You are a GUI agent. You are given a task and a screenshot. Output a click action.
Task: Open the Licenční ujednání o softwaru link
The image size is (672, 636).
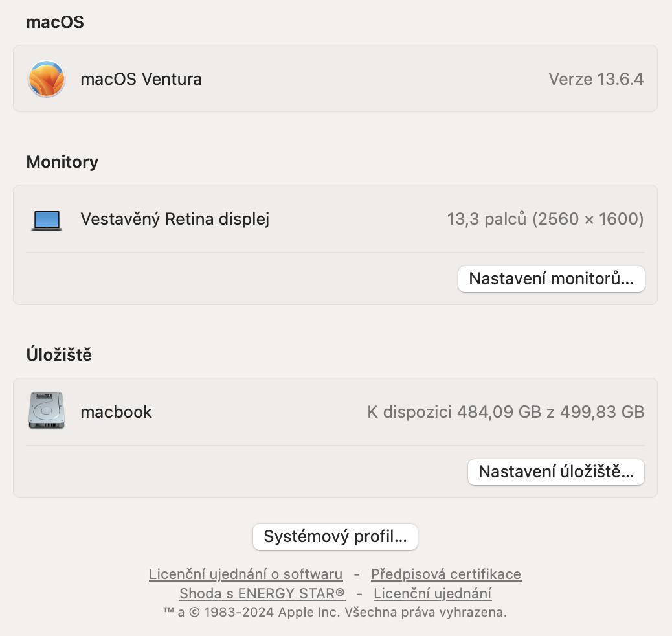coord(245,574)
